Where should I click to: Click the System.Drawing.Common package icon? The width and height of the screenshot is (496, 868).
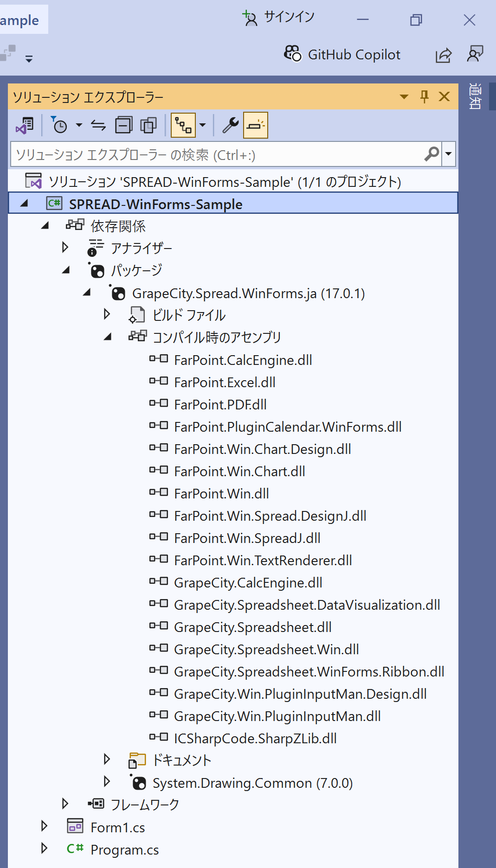(x=138, y=782)
